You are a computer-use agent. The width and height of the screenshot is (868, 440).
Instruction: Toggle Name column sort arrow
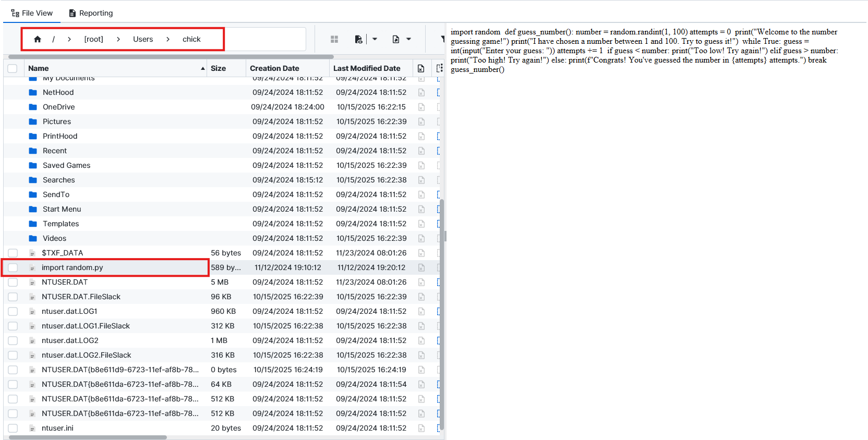[x=203, y=68]
